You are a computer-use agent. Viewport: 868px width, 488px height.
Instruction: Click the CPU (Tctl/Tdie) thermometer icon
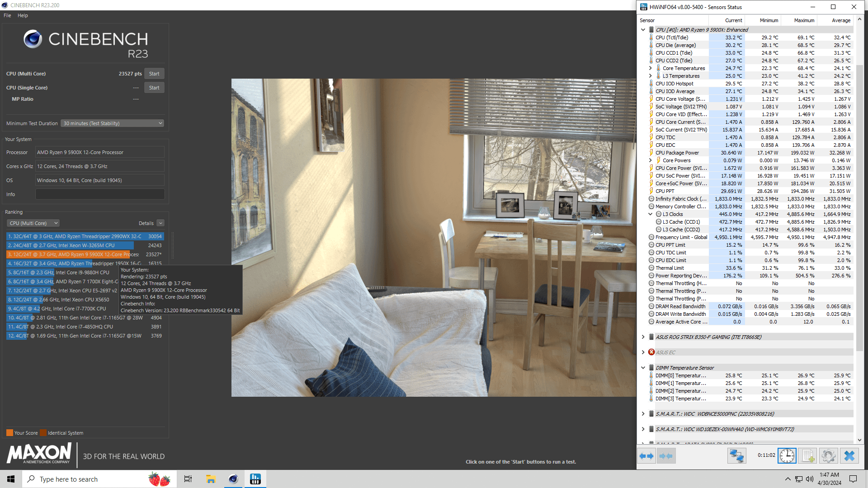[x=651, y=38]
